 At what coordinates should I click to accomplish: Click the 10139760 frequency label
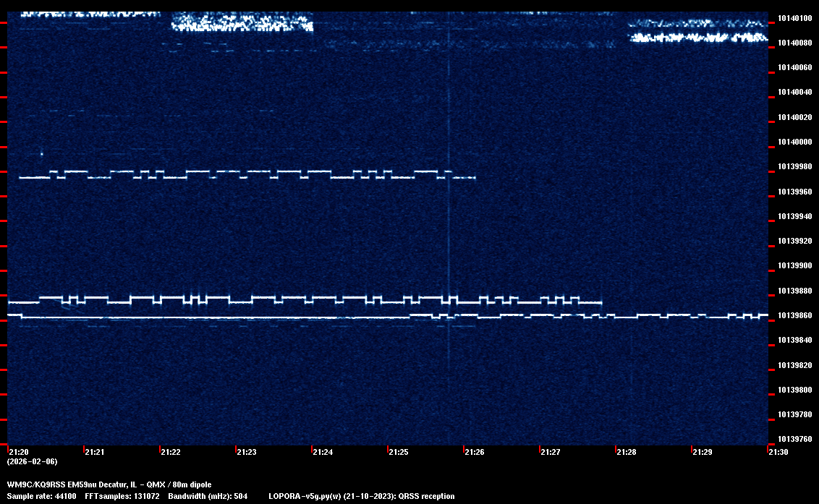(x=794, y=439)
